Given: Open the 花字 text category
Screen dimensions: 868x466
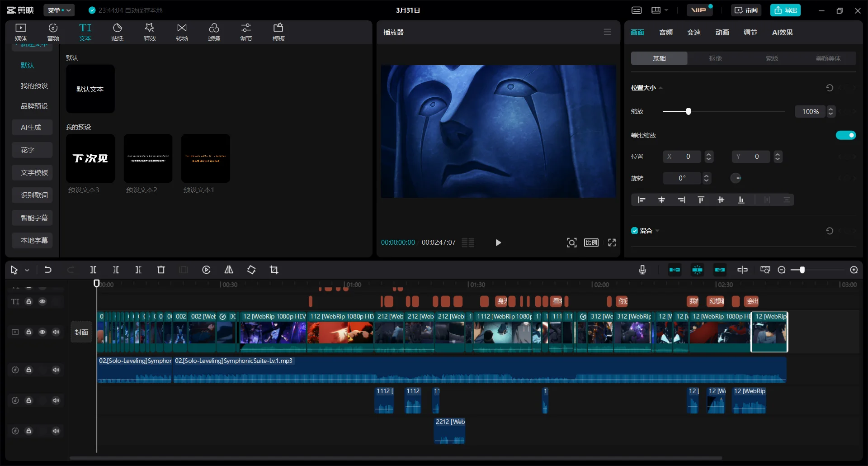Looking at the screenshot, I should click(x=32, y=150).
